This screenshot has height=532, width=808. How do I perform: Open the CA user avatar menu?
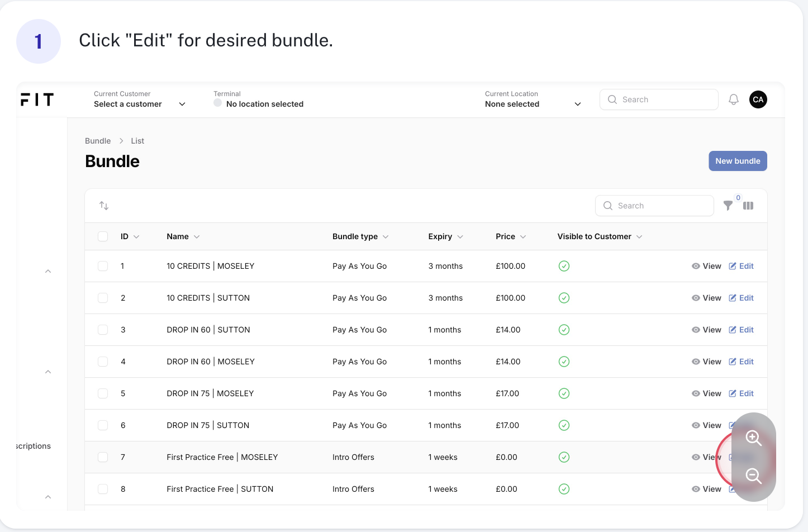[x=758, y=99]
